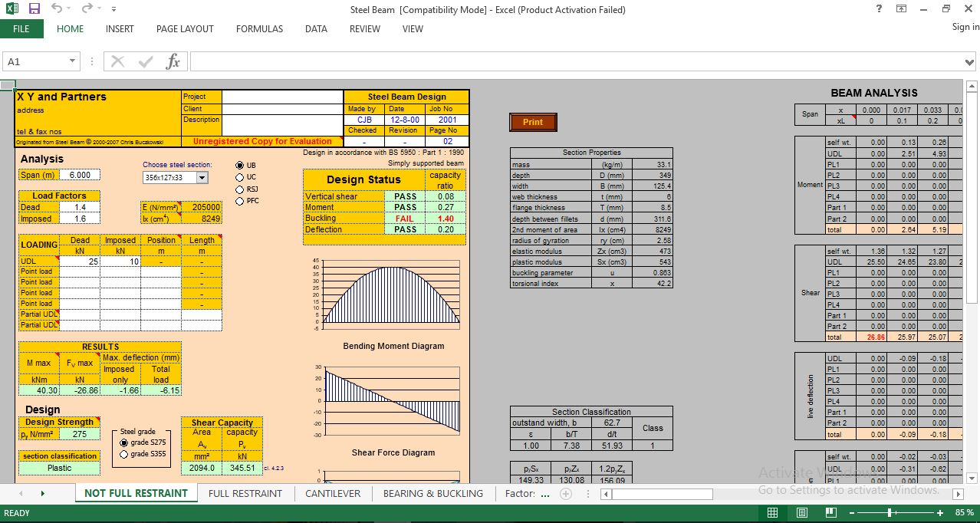980x523 pixels.
Task: Open the FORMULAS ribbon tab
Action: pyautogui.click(x=259, y=29)
